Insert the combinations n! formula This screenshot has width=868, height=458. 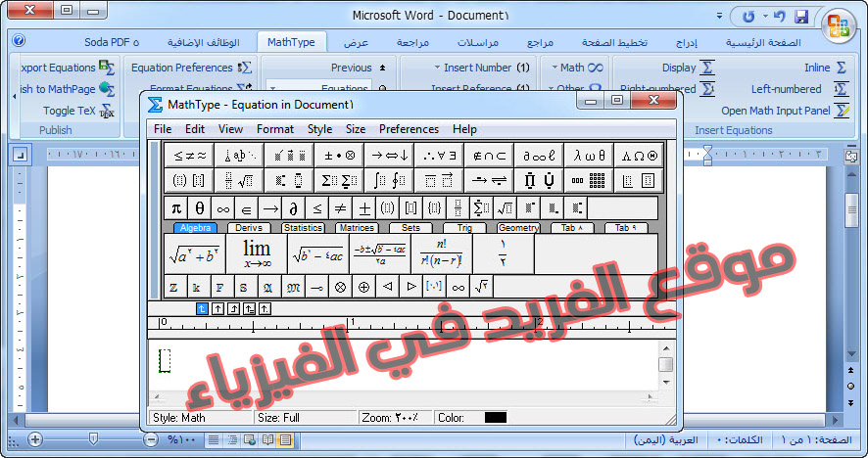[441, 253]
